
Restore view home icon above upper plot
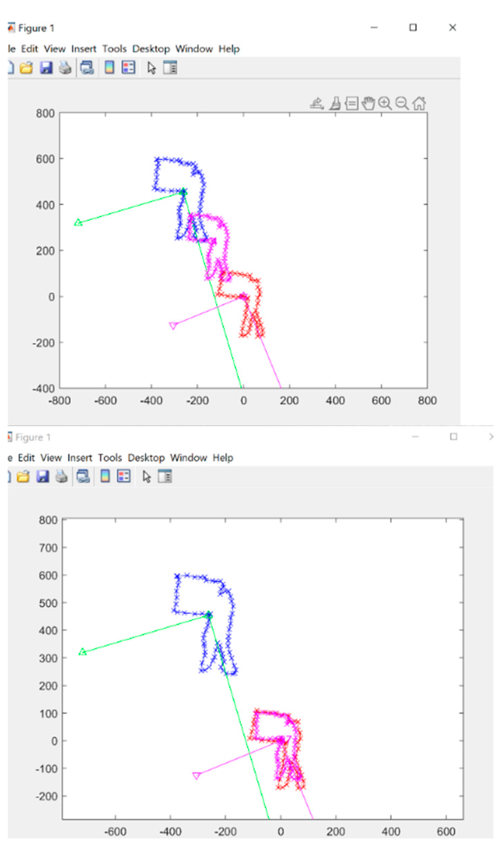pyautogui.click(x=419, y=103)
